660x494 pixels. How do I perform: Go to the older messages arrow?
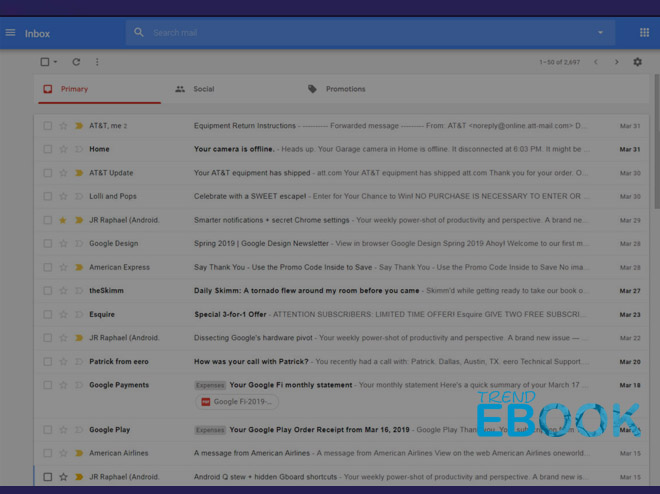coord(616,62)
